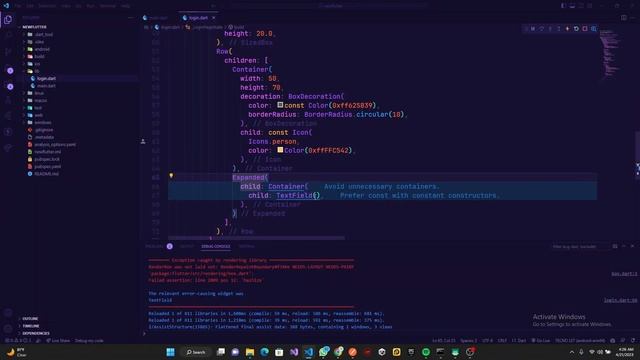Click the Icons.person line in the code
The width and height of the screenshot is (640, 360).
(273, 141)
